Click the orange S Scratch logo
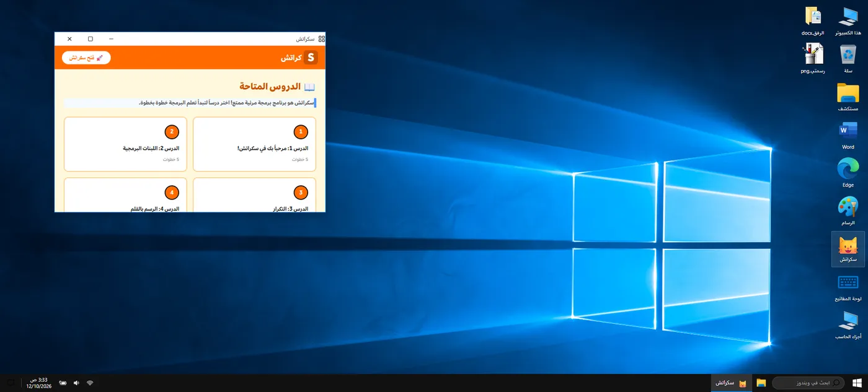The width and height of the screenshot is (868, 392). pyautogui.click(x=311, y=58)
